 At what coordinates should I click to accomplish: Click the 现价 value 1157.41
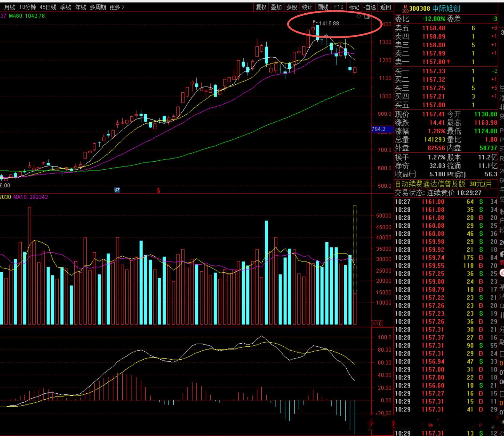pyautogui.click(x=434, y=114)
